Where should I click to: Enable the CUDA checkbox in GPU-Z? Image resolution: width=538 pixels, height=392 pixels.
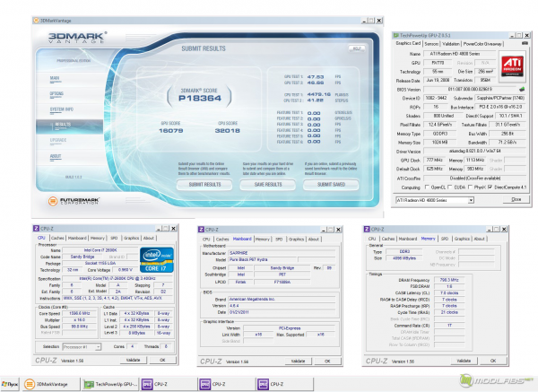[449, 187]
